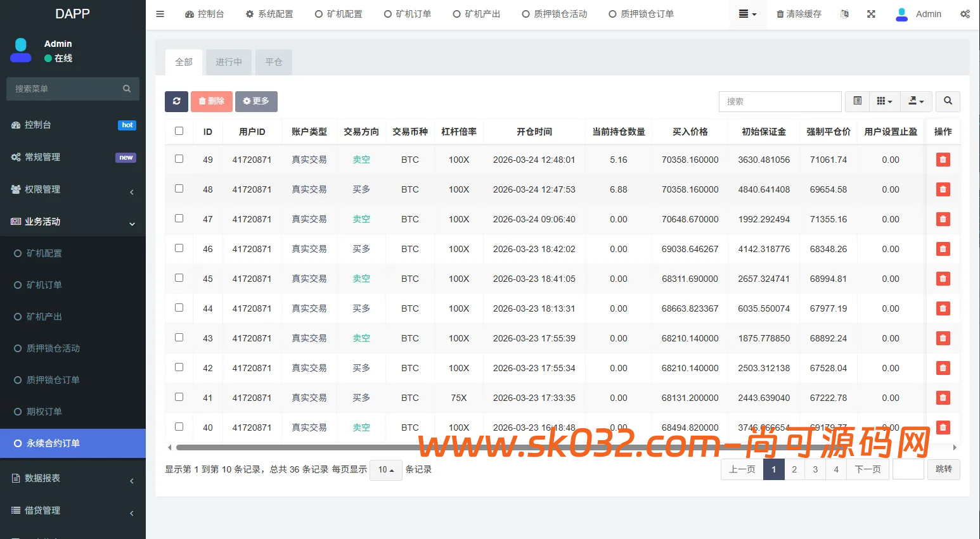The height and width of the screenshot is (539, 980).
Task: Go to page 4
Action: 836,469
